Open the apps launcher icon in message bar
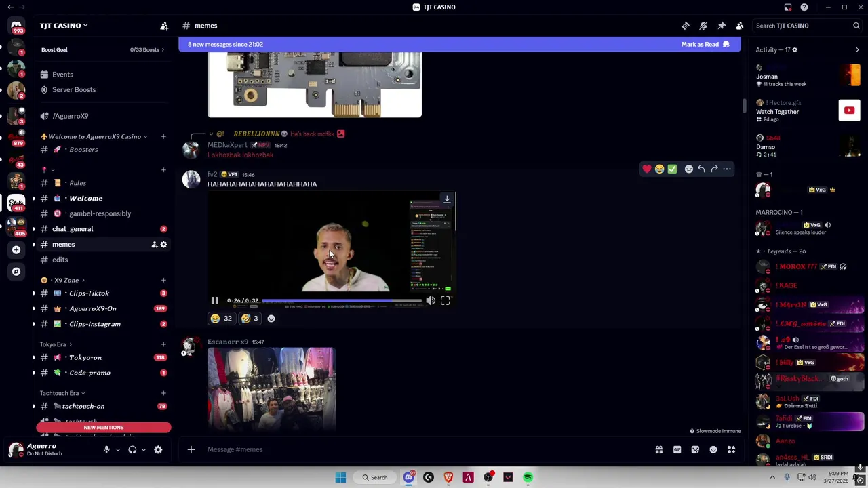Image resolution: width=868 pixels, height=488 pixels. [x=731, y=449]
